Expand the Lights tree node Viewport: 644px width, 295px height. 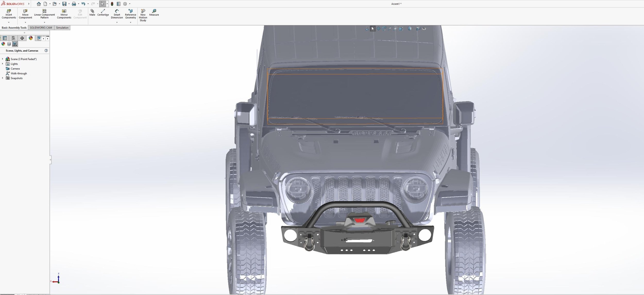point(3,64)
